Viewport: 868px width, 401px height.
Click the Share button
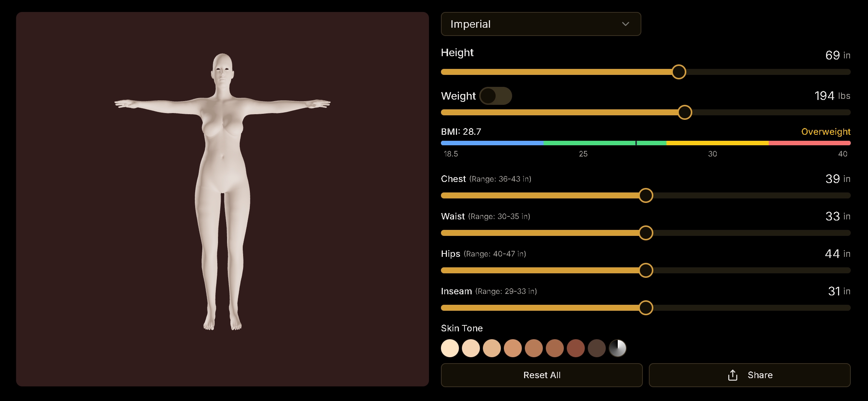(750, 375)
